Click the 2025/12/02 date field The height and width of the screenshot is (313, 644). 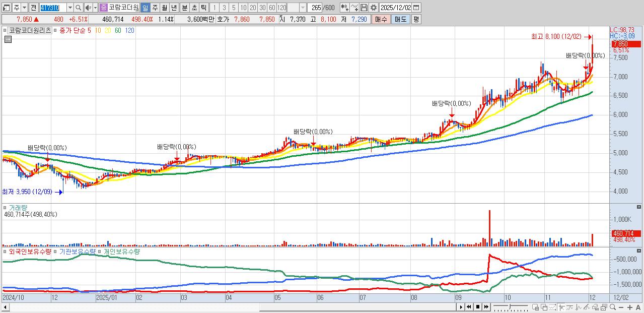click(x=396, y=8)
